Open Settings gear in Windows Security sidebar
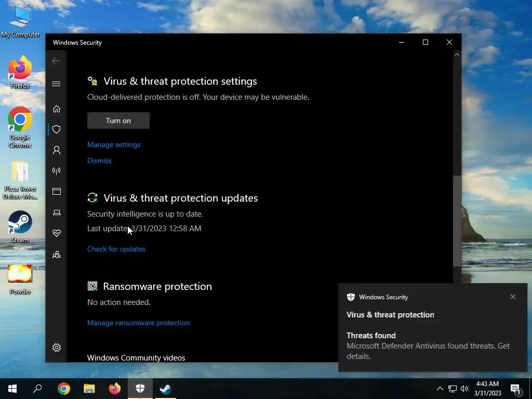Viewport: 532px width, 399px height. click(56, 348)
